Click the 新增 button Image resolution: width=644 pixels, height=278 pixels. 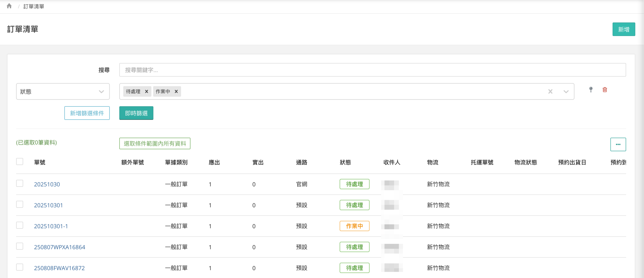(623, 29)
